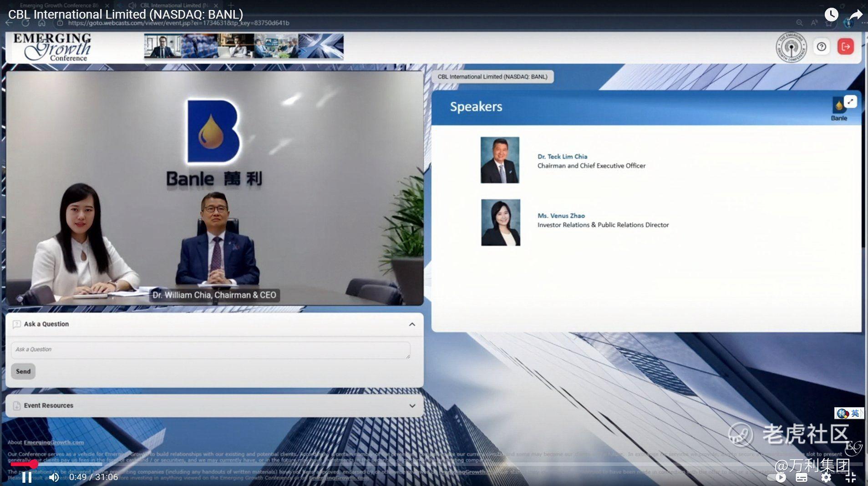Open video player settings gear
This screenshot has height=486, width=868.
[826, 477]
